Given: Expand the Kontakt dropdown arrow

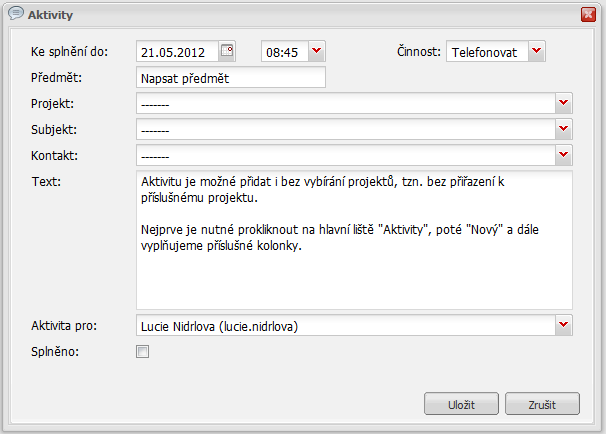Looking at the screenshot, I should pyautogui.click(x=563, y=155).
